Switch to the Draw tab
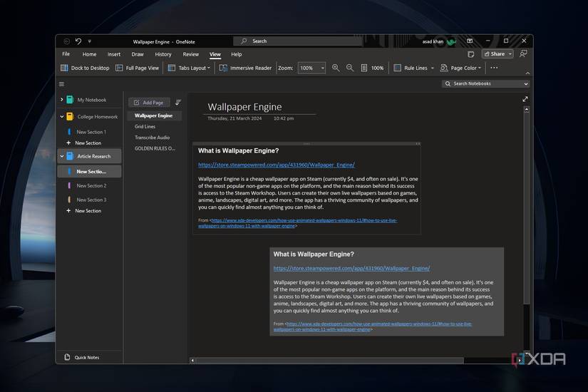The height and width of the screenshot is (392, 588). 138,54
